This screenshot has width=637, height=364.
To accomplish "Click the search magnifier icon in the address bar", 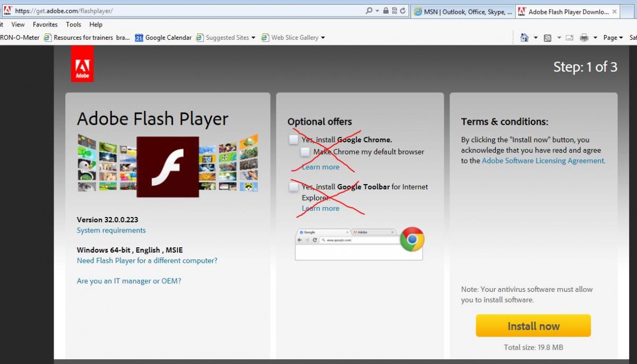I will tap(369, 11).
